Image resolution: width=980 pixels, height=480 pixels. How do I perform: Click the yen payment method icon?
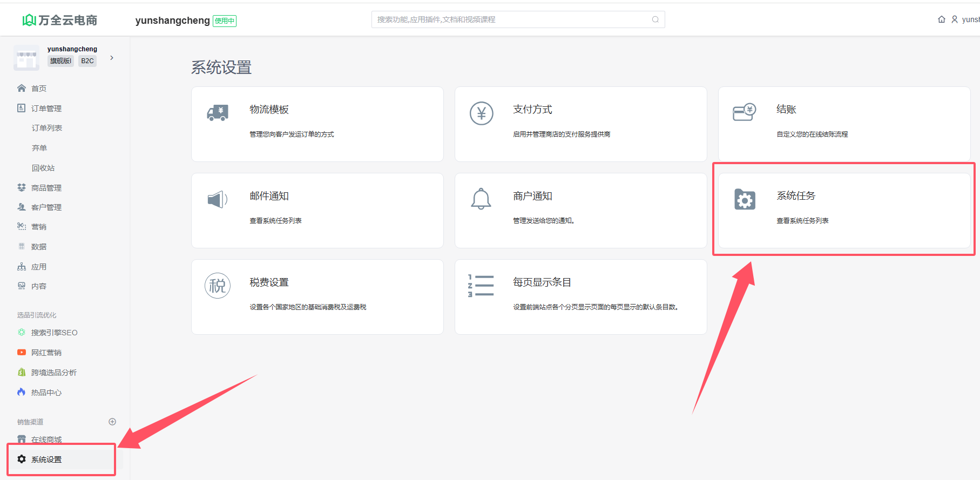[x=481, y=113]
